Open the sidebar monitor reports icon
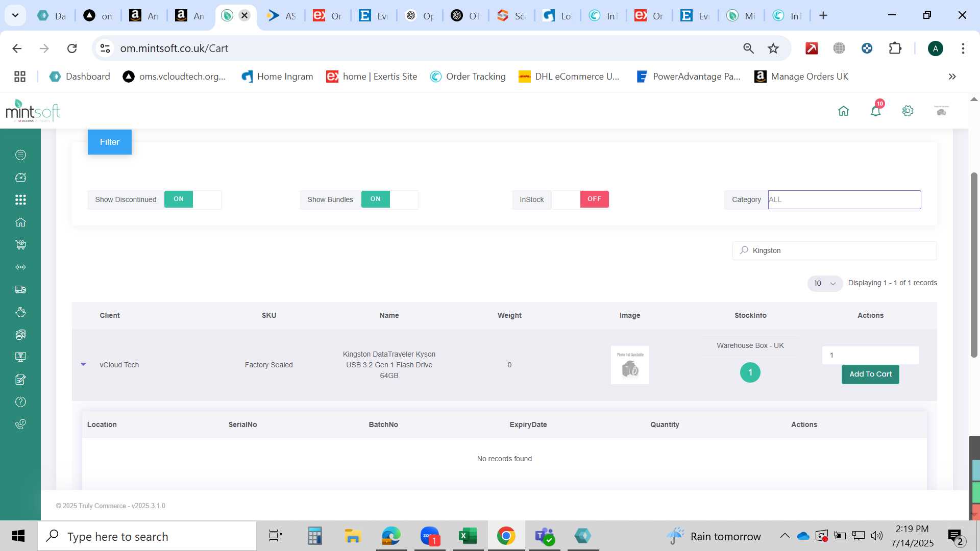Viewport: 980px width, 551px height. 20,357
